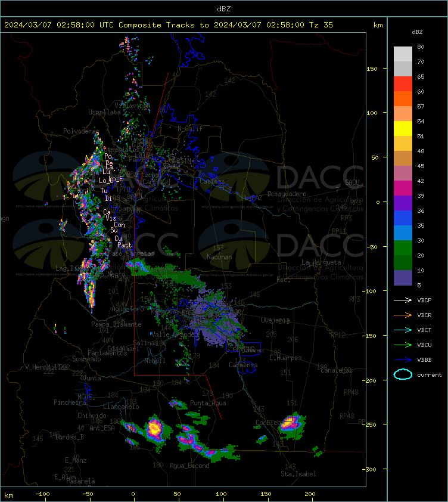Click the Desaguadero place label
448x502 pixels.
point(287,194)
